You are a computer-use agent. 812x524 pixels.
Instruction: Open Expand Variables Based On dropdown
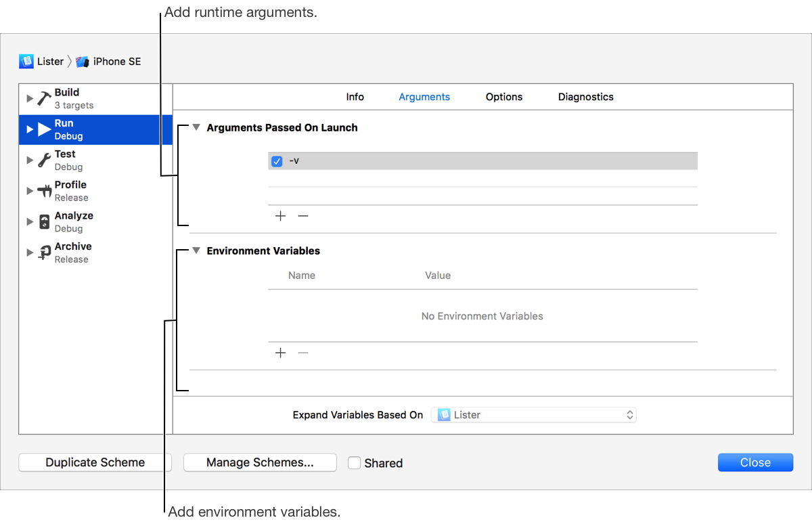coord(534,415)
